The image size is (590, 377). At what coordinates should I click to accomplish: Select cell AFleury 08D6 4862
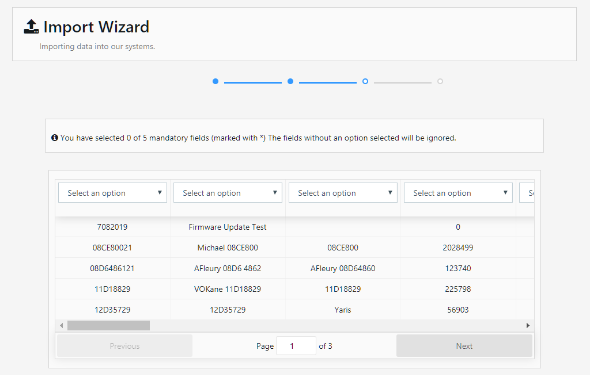(227, 268)
